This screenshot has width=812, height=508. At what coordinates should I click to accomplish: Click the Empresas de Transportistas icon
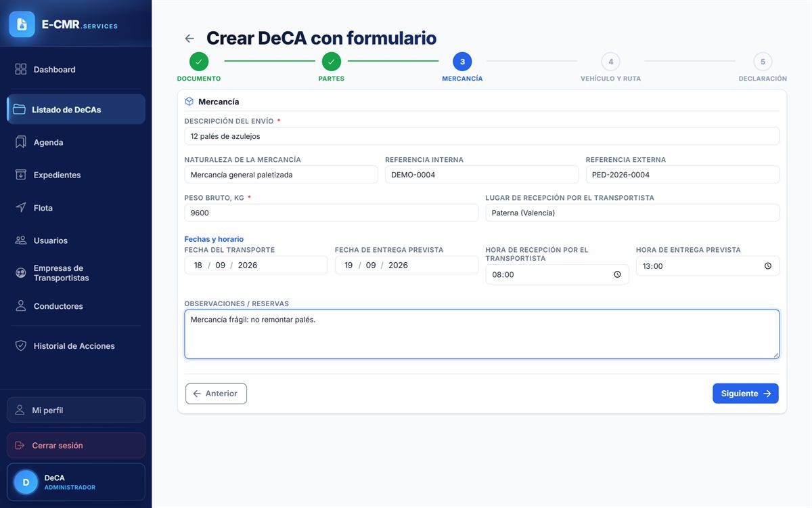click(x=21, y=273)
